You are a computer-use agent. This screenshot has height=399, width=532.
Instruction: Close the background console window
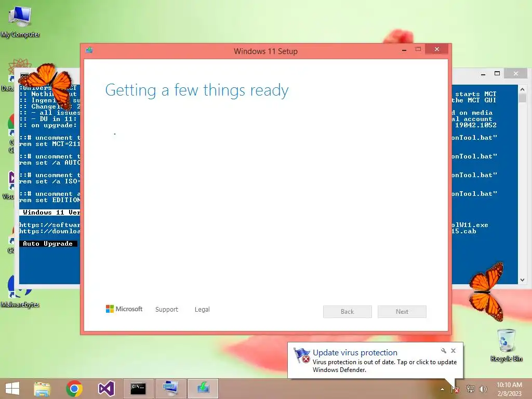point(516,73)
